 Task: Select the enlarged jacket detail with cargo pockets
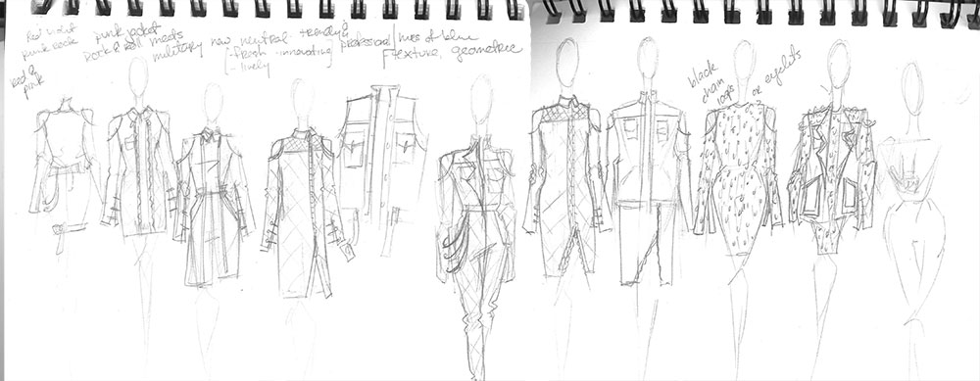pos(382,168)
